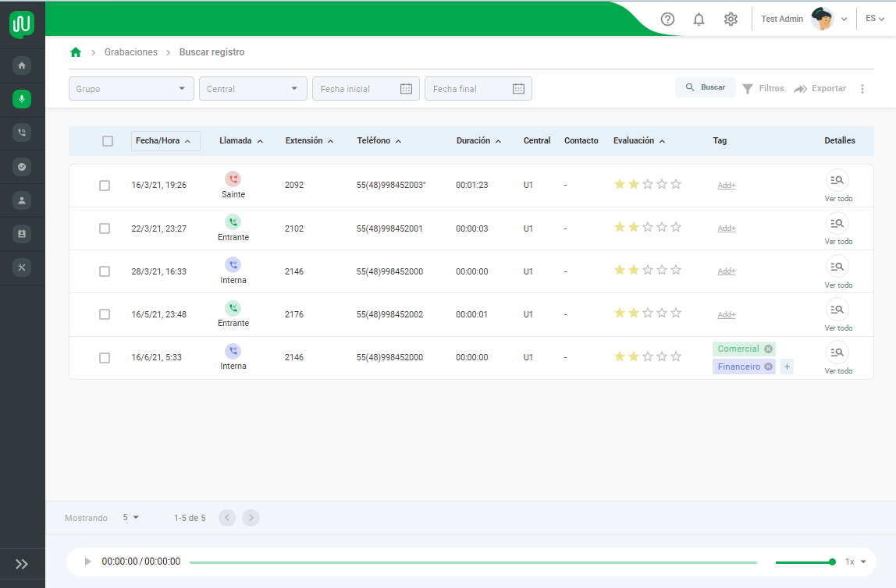Sort by Duración column header
Screen dimensions: 896x588
point(478,140)
